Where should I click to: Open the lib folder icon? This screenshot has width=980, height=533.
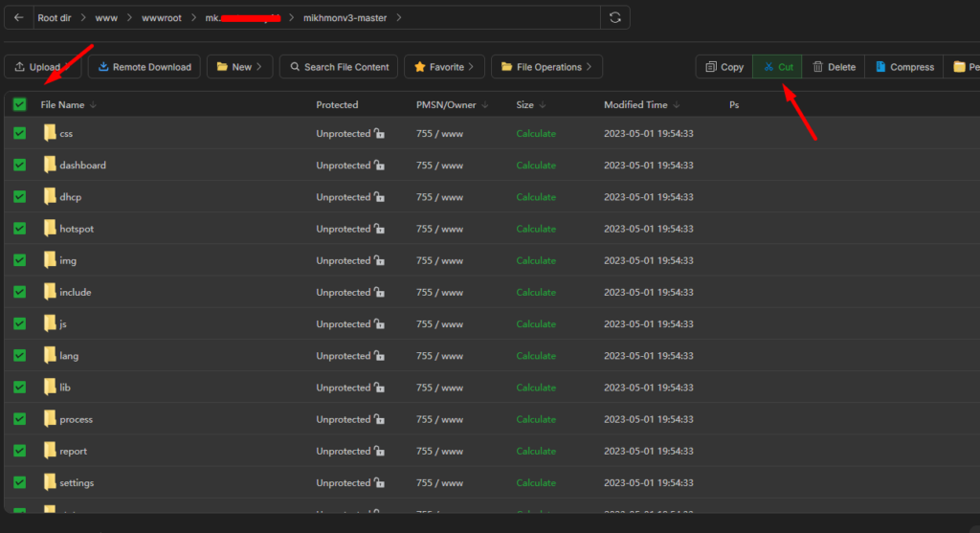[x=50, y=388]
